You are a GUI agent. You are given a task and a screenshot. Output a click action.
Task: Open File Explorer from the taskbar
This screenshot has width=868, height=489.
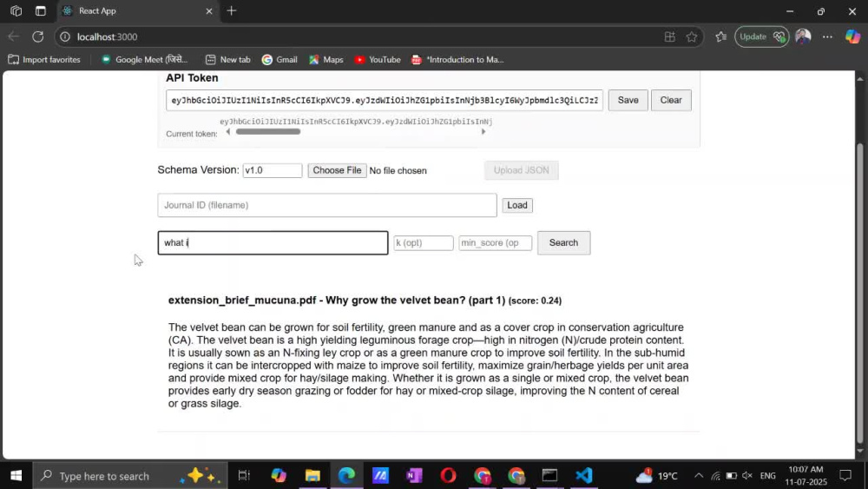pos(312,475)
